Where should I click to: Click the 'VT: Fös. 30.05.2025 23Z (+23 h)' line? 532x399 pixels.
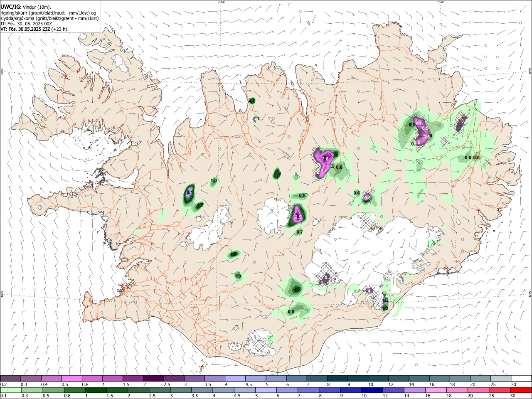point(34,29)
